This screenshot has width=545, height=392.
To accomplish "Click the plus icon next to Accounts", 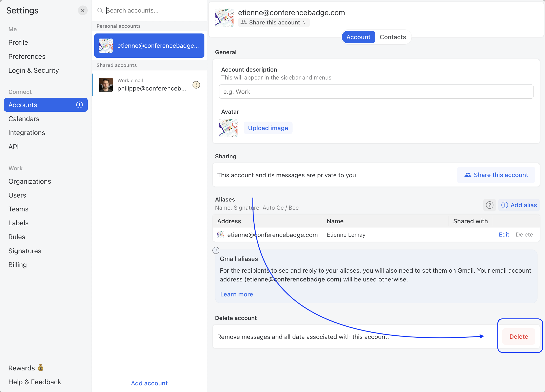I will point(80,105).
